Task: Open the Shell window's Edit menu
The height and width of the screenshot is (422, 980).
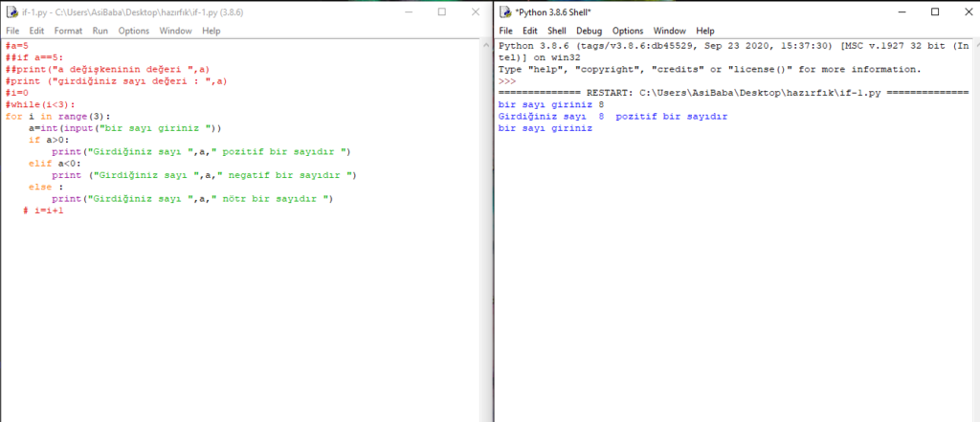Action: click(530, 31)
